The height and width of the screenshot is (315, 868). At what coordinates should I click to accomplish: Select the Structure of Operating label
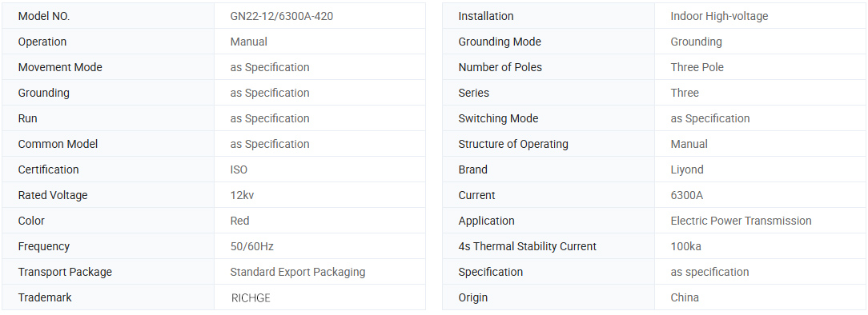[513, 144]
